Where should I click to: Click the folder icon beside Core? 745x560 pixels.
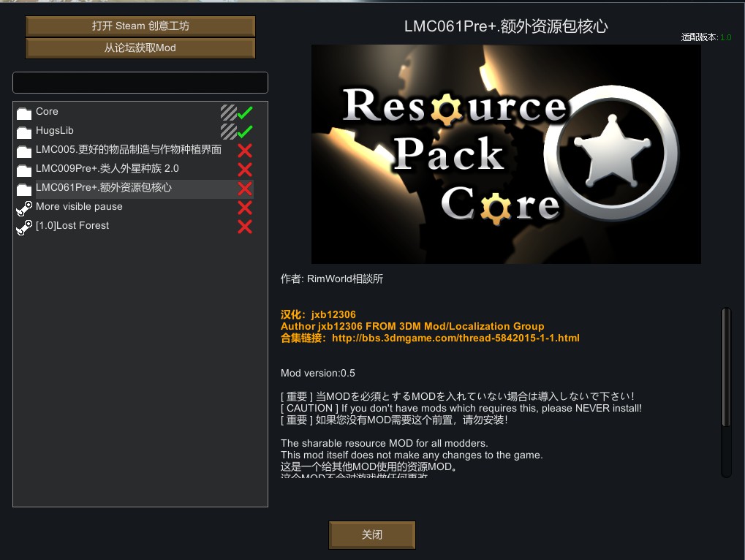24,113
